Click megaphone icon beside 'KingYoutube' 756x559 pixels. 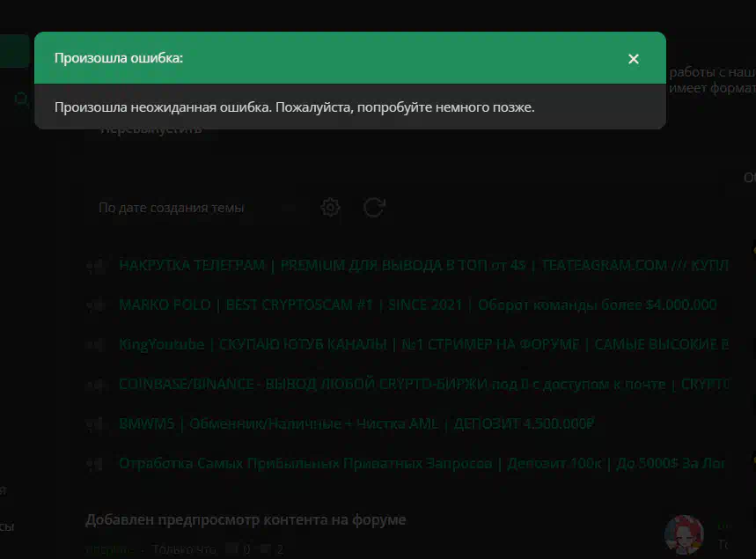[x=95, y=345]
